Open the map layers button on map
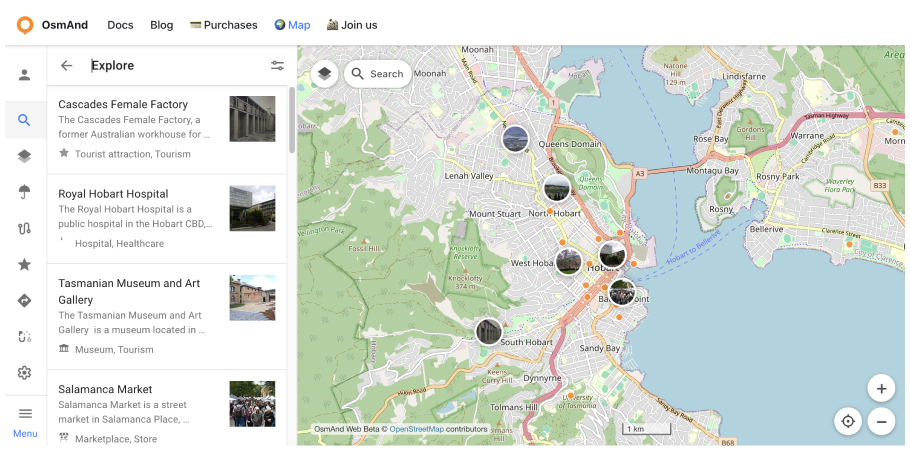 point(325,73)
